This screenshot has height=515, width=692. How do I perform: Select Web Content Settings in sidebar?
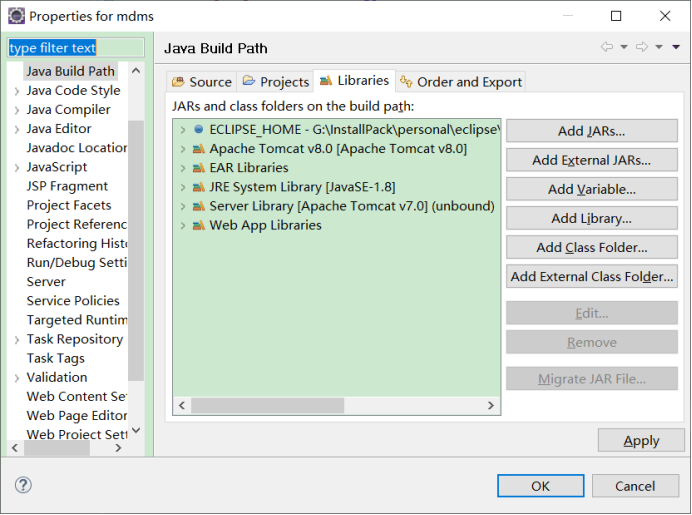coord(76,396)
